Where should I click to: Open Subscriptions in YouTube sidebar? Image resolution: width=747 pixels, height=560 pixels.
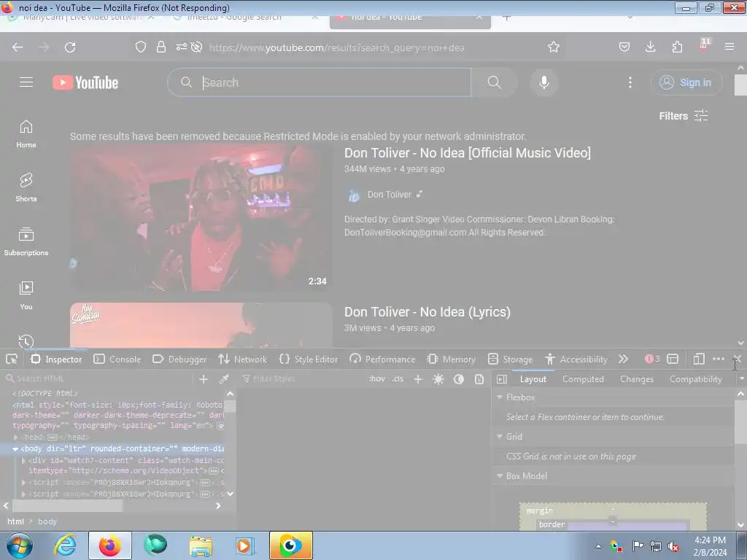26,241
